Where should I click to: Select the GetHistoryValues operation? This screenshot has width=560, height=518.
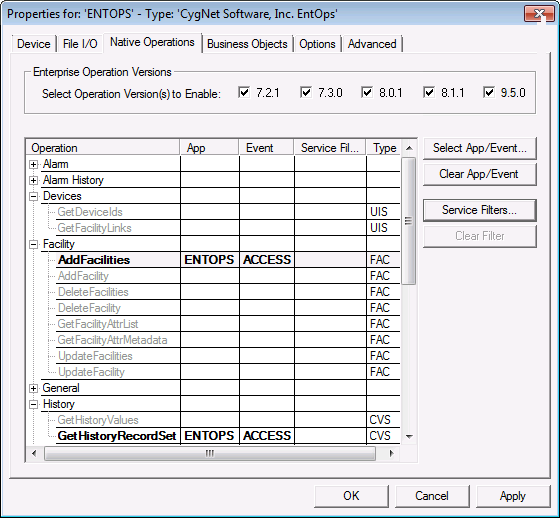pos(98,420)
